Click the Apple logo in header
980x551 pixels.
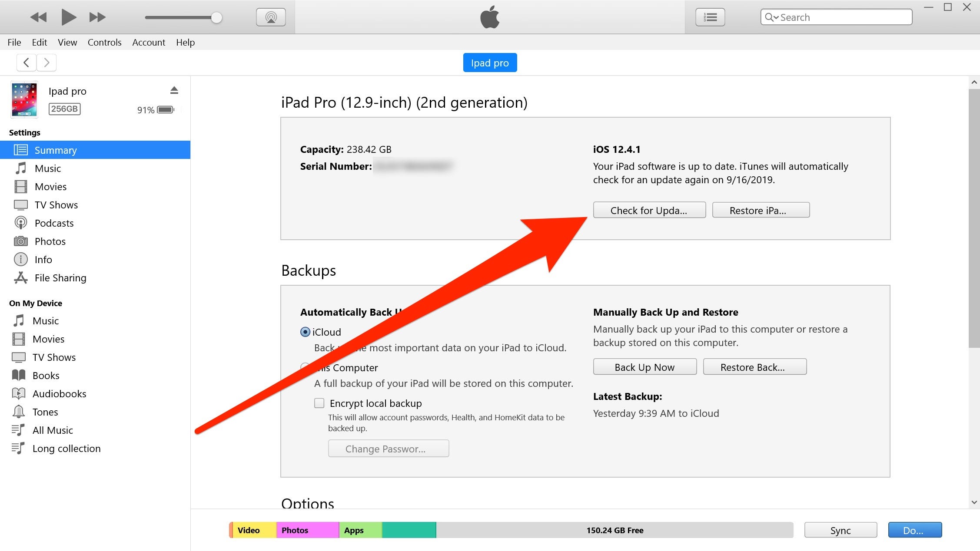490,17
